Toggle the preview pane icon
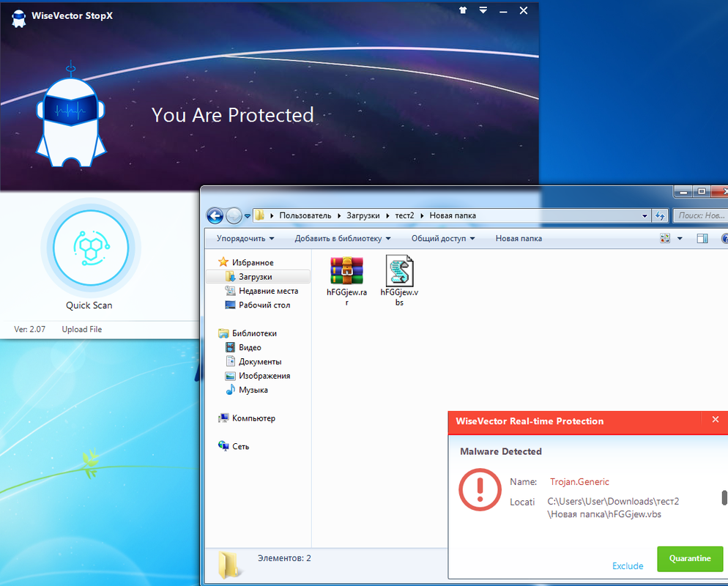The height and width of the screenshot is (586, 728). click(x=702, y=238)
